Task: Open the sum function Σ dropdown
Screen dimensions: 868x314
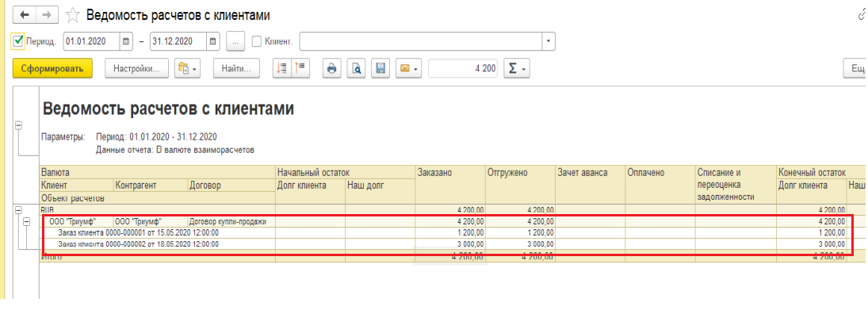Action: coord(517,69)
